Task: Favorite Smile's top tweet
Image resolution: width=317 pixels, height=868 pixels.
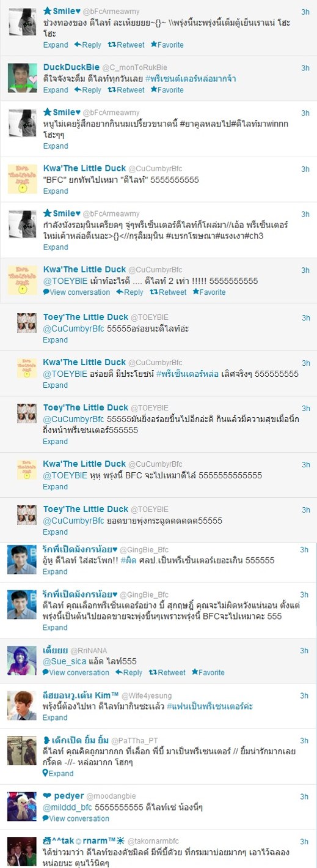Action: (167, 45)
